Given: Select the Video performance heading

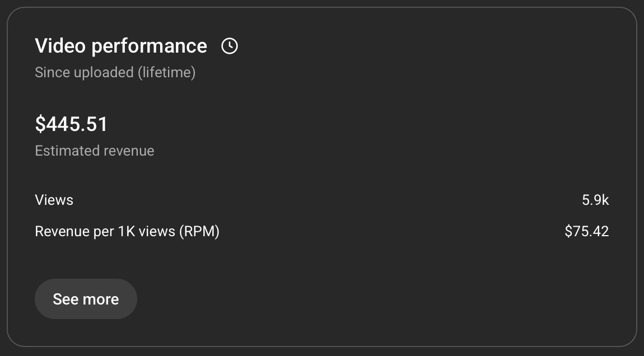Looking at the screenshot, I should coord(121,46).
